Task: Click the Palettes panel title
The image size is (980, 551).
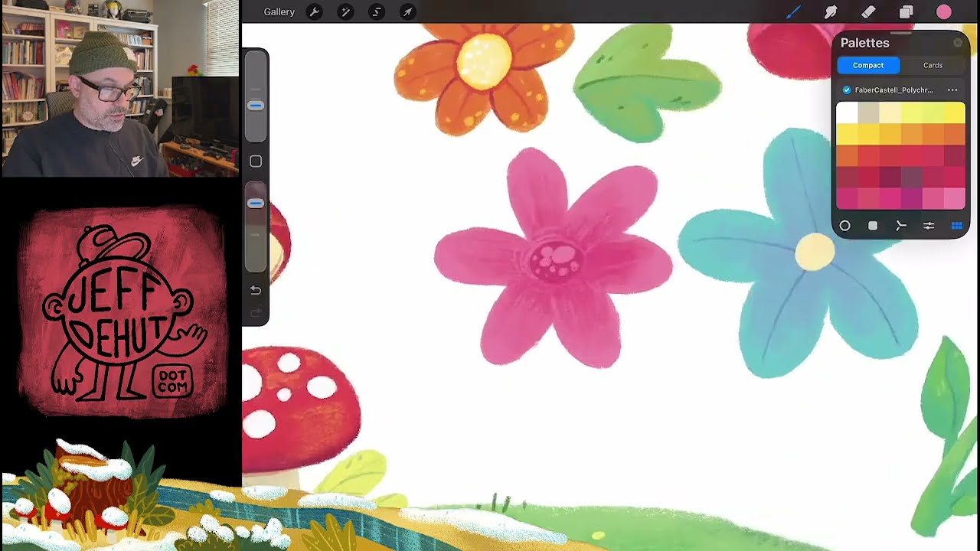Action: (864, 43)
